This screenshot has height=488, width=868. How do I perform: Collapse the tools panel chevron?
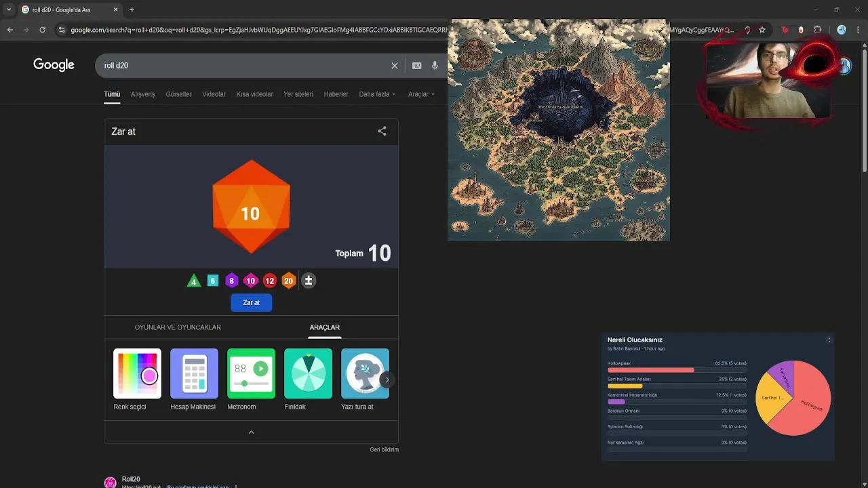(x=251, y=432)
